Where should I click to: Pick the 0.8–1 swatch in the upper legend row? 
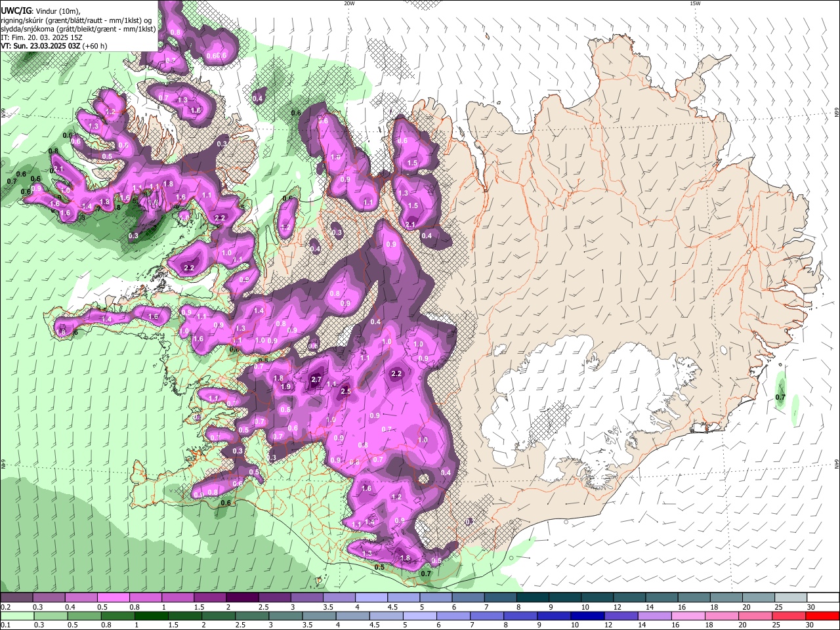[145, 598]
